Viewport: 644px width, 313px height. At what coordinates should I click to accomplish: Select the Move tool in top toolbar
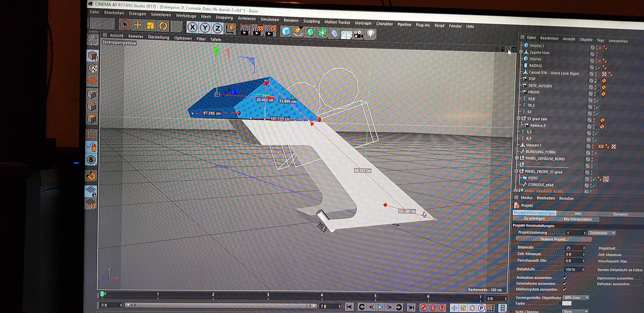click(x=138, y=25)
